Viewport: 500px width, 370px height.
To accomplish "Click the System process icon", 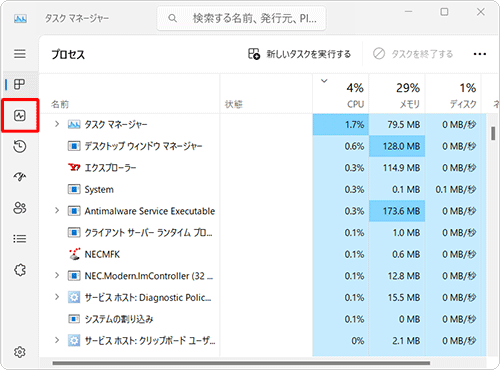I will (74, 189).
